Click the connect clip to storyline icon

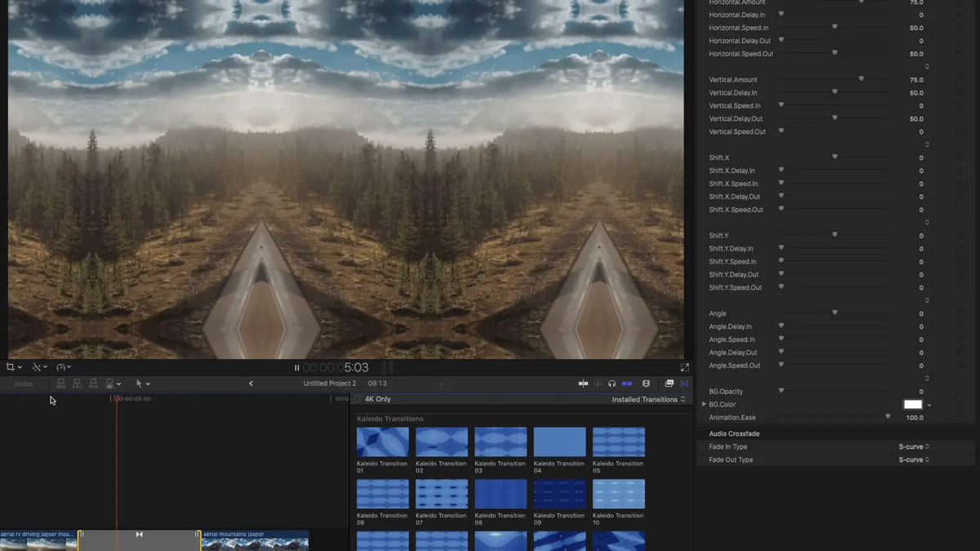click(x=61, y=384)
